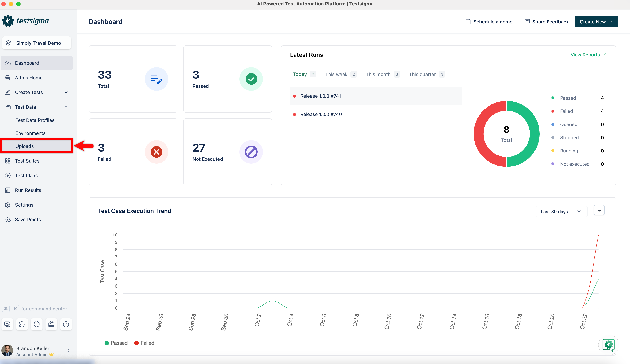Open Release 1.0.0 #740 run entry
The height and width of the screenshot is (364, 630).
click(x=321, y=114)
